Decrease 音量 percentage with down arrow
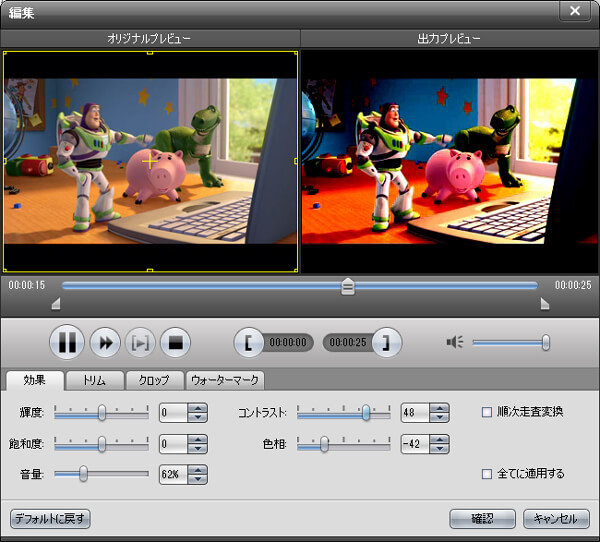The image size is (600, 542). tap(198, 479)
